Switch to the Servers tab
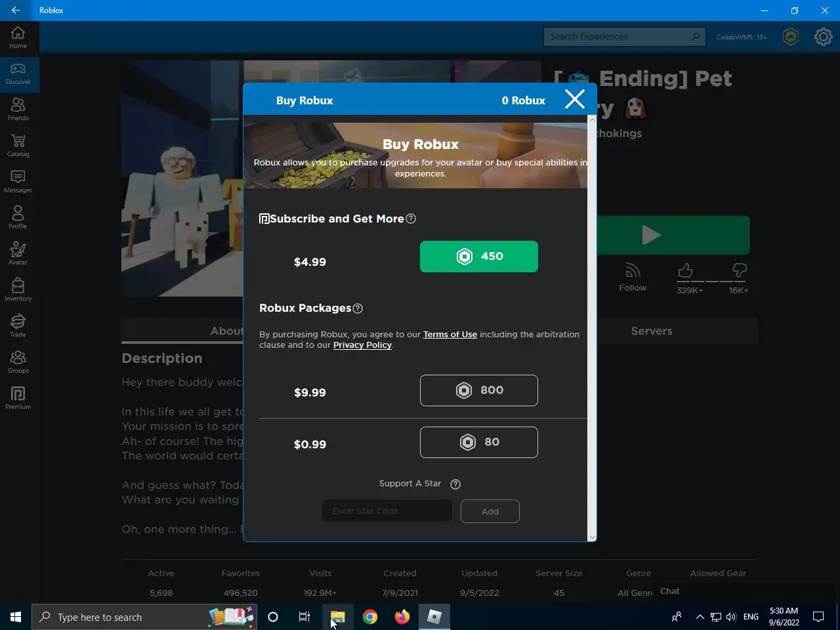Screen dimensions: 840x630 pos(652,331)
